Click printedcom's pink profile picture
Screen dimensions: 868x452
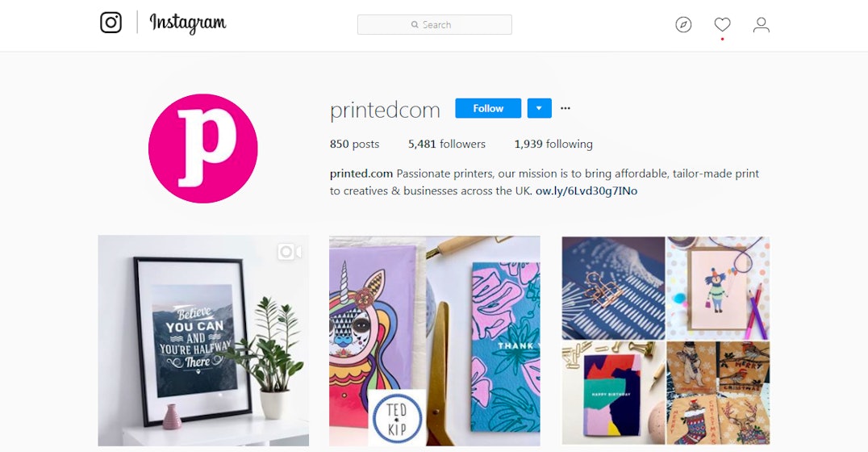point(203,149)
